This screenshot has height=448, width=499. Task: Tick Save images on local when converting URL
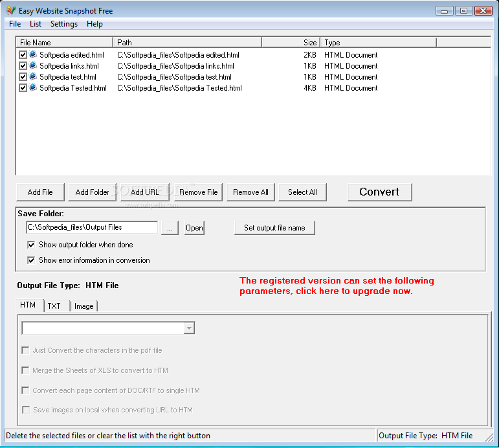(26, 410)
